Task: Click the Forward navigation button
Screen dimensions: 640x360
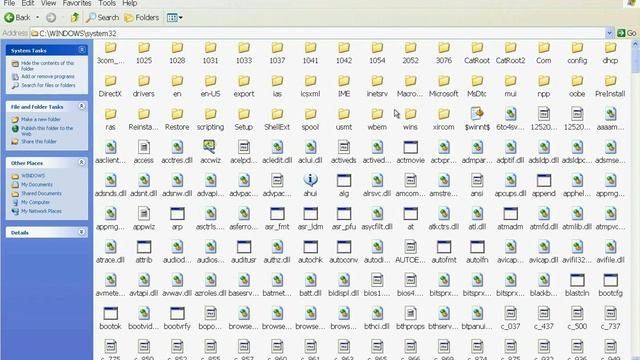Action: [51, 18]
